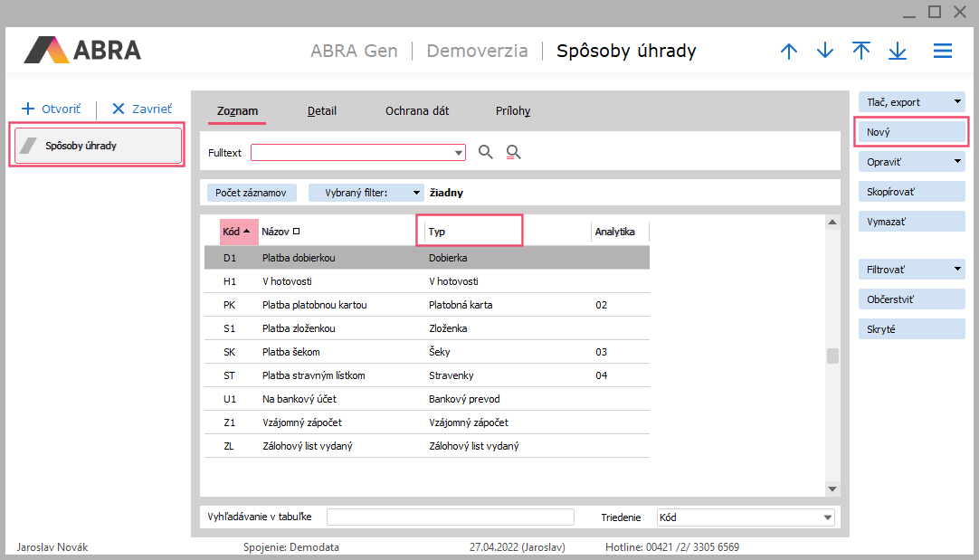Image resolution: width=979 pixels, height=560 pixels.
Task: Click the Nový button
Action: (x=911, y=132)
